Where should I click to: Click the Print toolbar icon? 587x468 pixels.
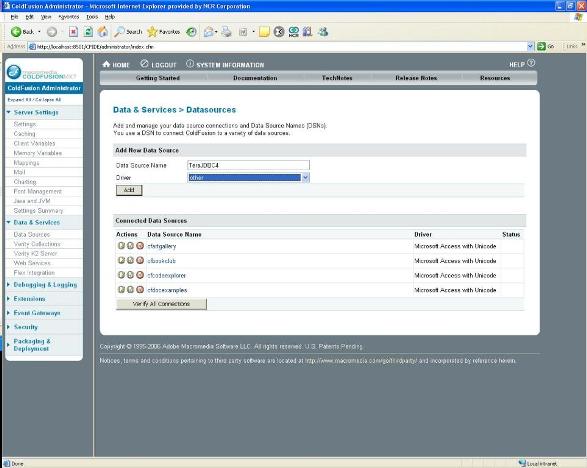point(226,32)
